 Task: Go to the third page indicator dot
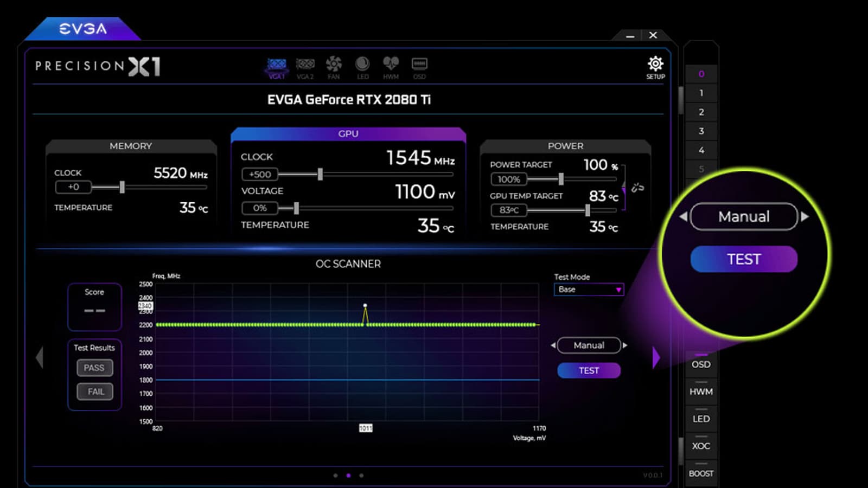coord(361,476)
